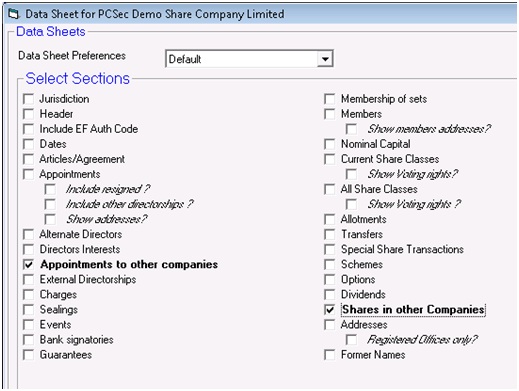
Task: Enable the Jurisdiction checkbox
Action: pyautogui.click(x=29, y=99)
